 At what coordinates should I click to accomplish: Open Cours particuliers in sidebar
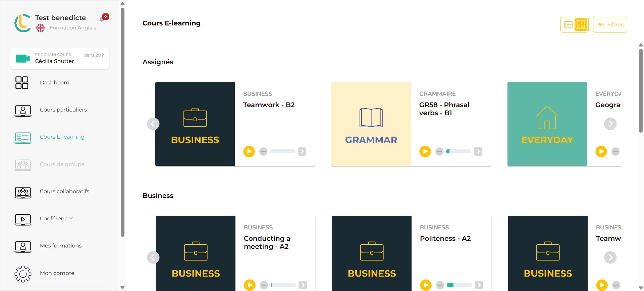click(63, 110)
